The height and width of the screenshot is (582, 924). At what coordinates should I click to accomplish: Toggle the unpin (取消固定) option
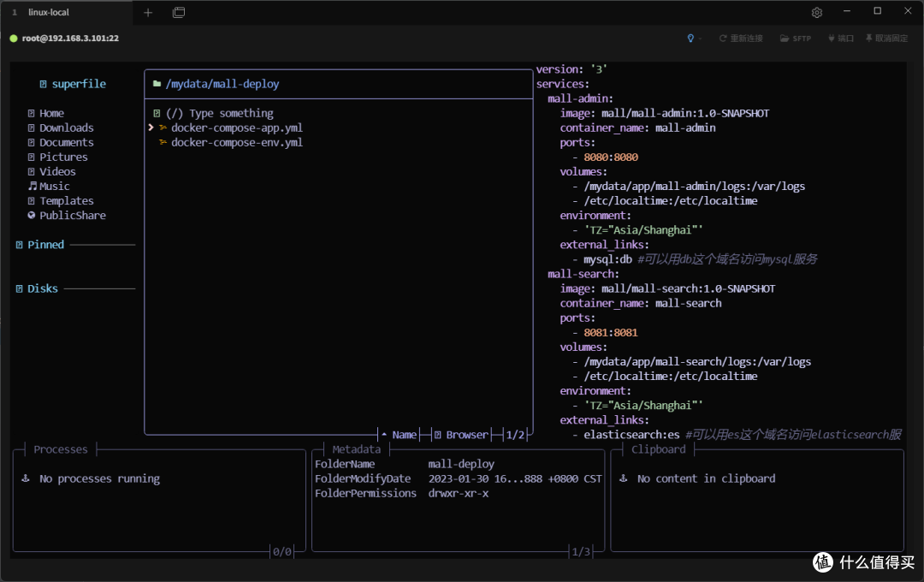[887, 39]
